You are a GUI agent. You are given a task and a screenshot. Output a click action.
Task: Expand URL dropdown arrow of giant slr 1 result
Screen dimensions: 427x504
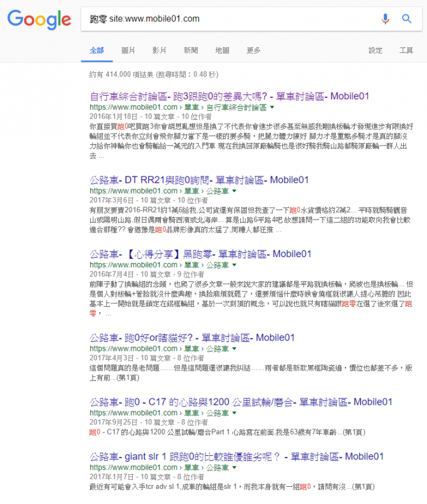tap(234, 468)
